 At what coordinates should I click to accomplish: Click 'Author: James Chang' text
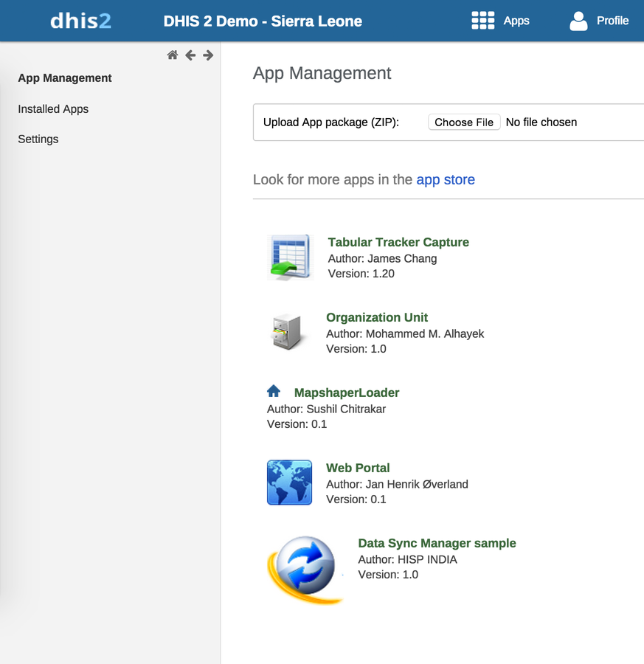pos(382,259)
